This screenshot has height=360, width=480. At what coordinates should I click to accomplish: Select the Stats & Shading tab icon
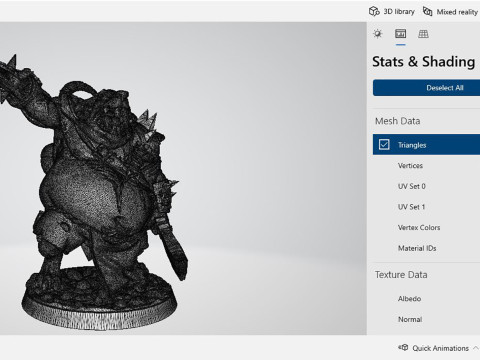[x=400, y=34]
